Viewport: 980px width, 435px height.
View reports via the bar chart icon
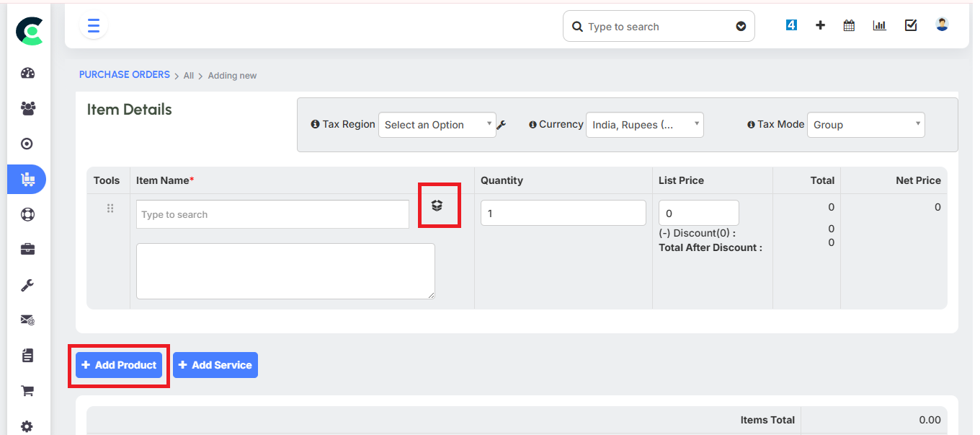click(879, 25)
